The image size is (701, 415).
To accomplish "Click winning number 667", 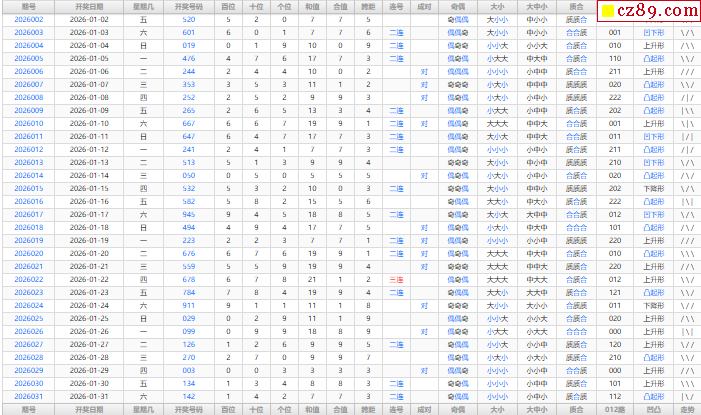I will click(189, 123).
